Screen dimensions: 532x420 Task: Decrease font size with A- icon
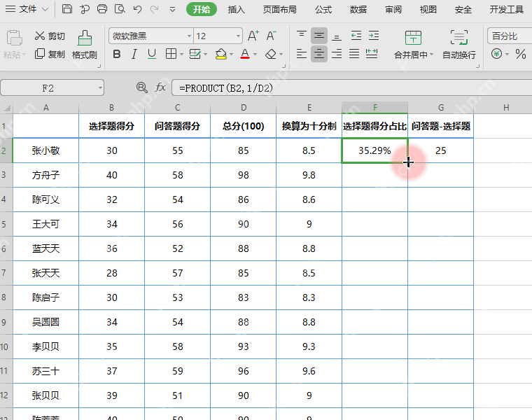pyautogui.click(x=271, y=36)
